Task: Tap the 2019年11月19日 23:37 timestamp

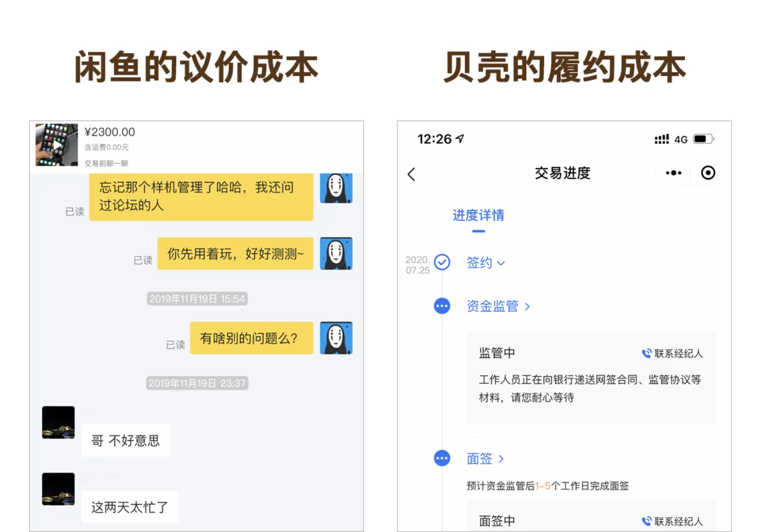Action: (197, 383)
